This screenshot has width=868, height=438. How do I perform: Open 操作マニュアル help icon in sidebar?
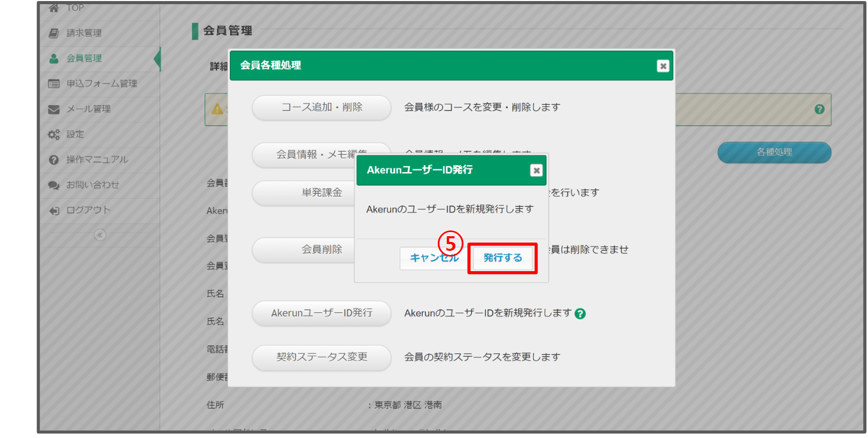pos(54,160)
